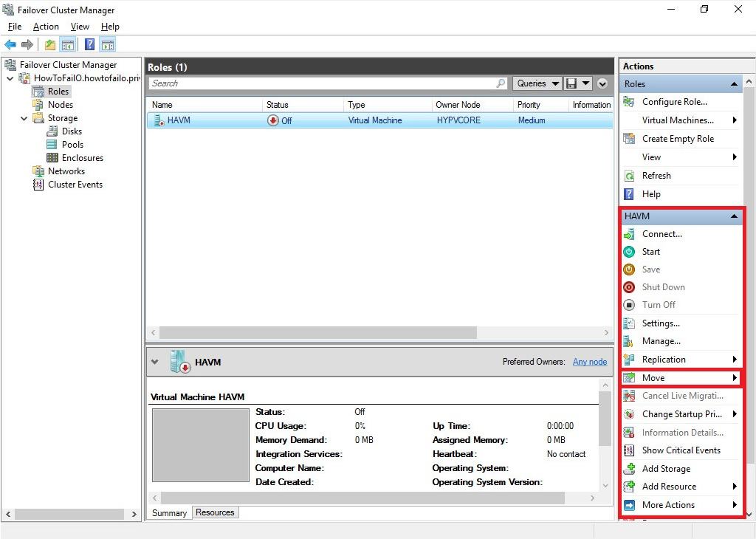Screen dimensions: 756x539
Task: Select Cluster Events in the tree
Action: 75,184
